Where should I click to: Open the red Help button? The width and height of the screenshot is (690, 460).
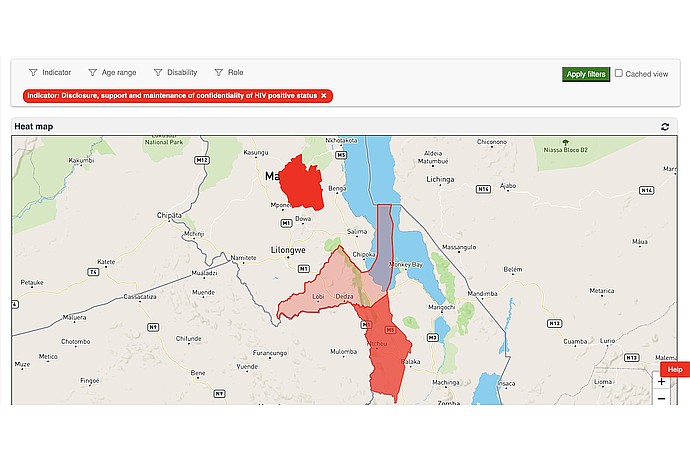pos(675,369)
